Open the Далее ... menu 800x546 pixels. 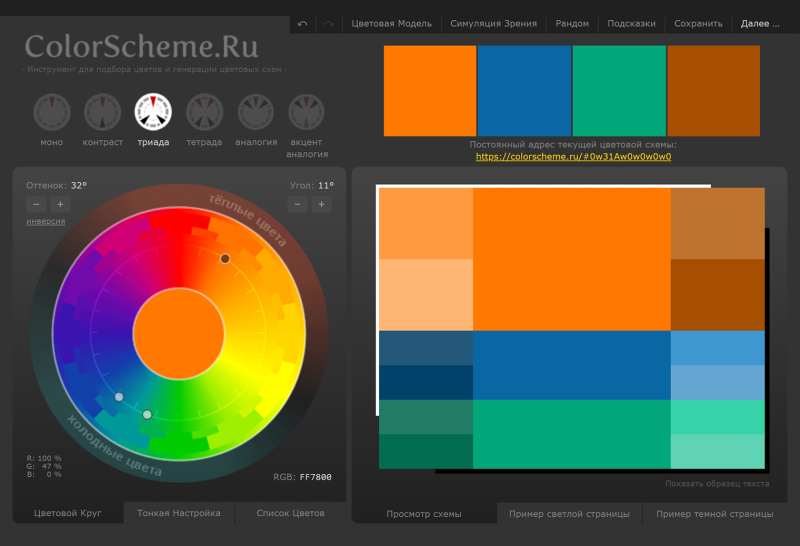click(x=760, y=23)
